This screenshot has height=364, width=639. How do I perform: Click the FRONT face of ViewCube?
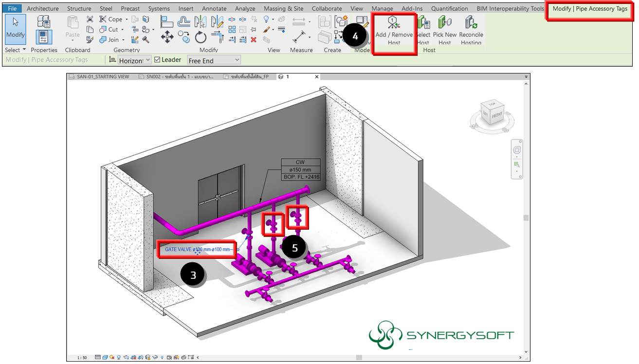(496, 116)
